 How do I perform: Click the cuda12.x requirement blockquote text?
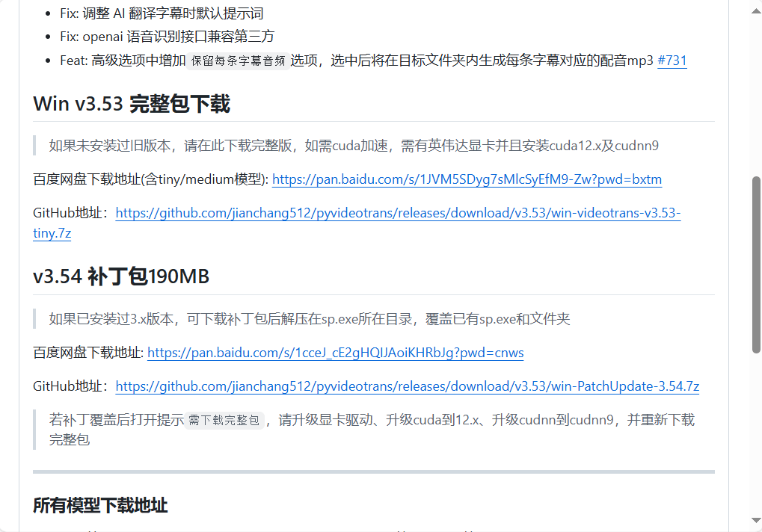coord(354,146)
